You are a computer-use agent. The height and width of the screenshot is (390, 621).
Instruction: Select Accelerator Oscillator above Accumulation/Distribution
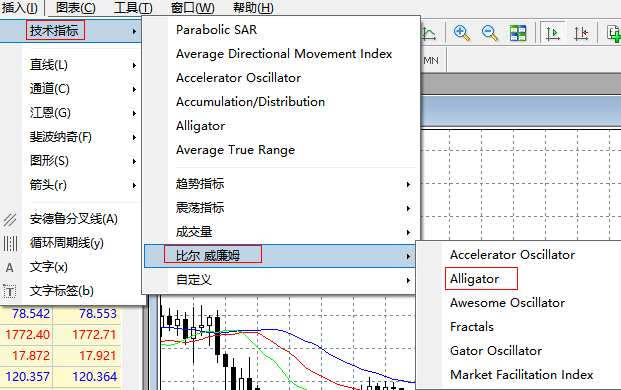pyautogui.click(x=238, y=78)
